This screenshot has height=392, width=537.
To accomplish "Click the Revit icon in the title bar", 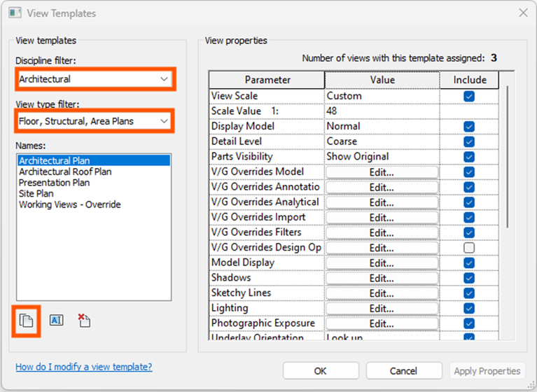I will point(15,13).
